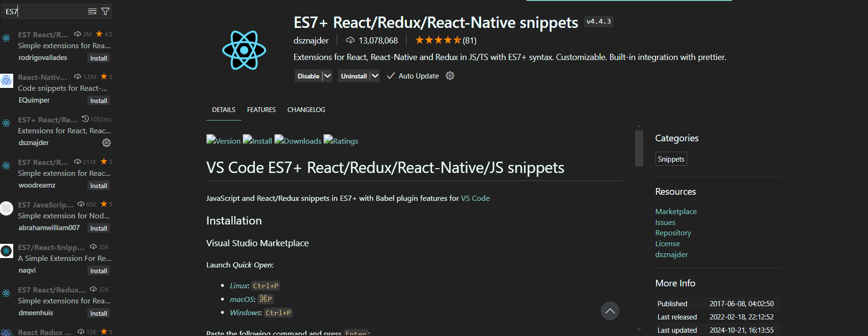Image resolution: width=868 pixels, height=336 pixels.
Task: Open the dsznajder resource link
Action: click(x=672, y=255)
